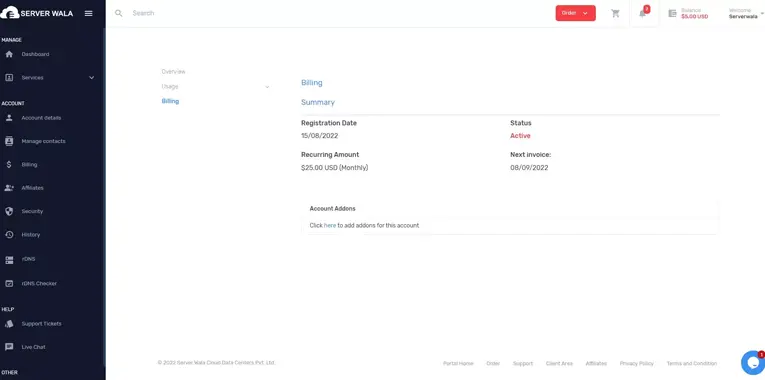
Task: Click the Billing dollar icon
Action: (9, 164)
